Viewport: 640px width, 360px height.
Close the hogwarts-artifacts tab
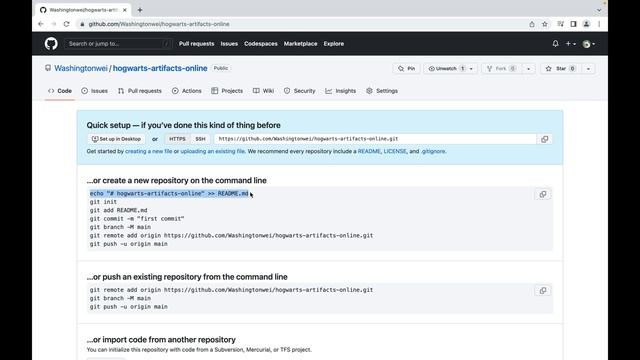[x=124, y=10]
